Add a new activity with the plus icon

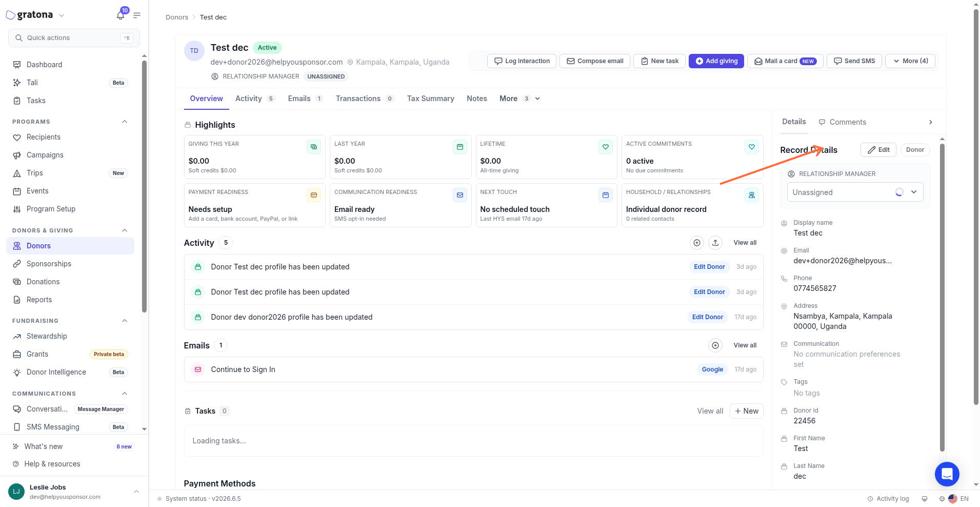click(x=697, y=243)
